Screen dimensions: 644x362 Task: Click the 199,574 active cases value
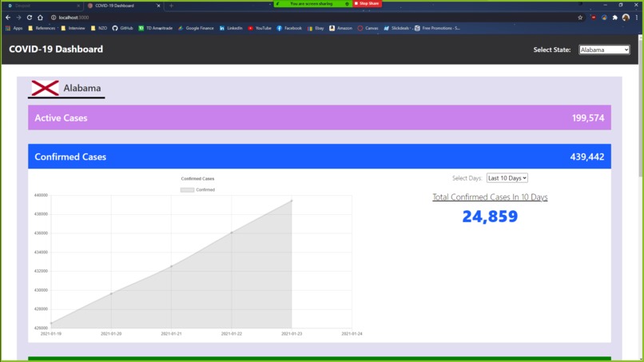(588, 118)
